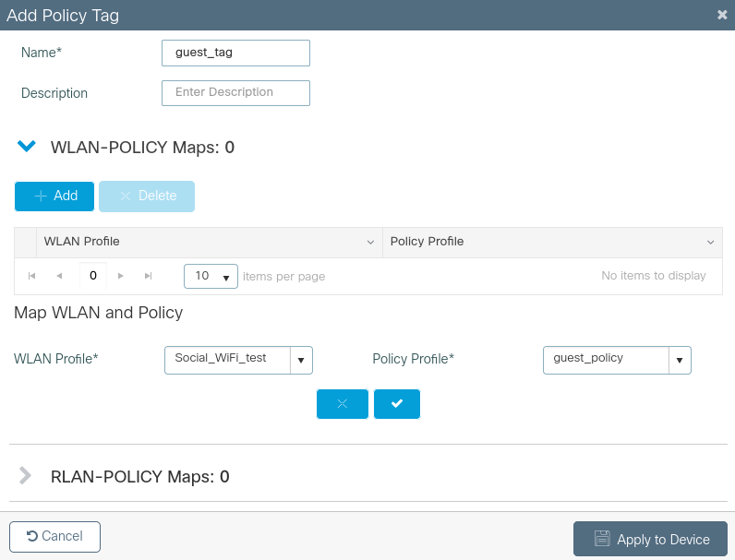This screenshot has width=735, height=560.
Task: Open the WLAN Profile column filter menu
Action: pyautogui.click(x=370, y=243)
